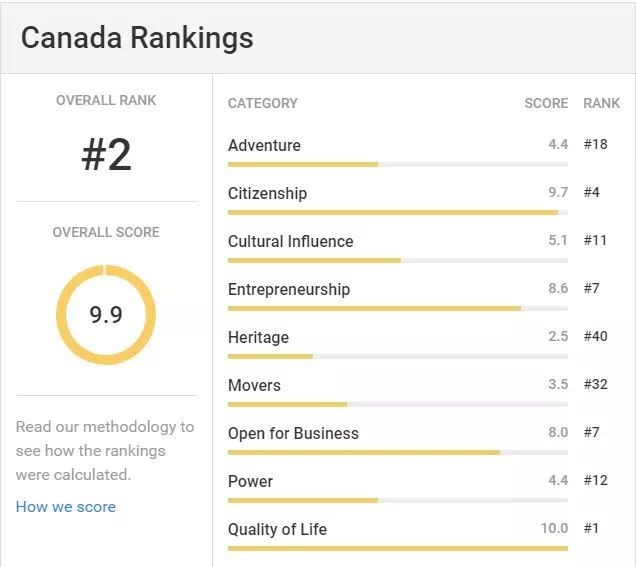Open the Citizenship category
The height and width of the screenshot is (567, 636).
[267, 193]
